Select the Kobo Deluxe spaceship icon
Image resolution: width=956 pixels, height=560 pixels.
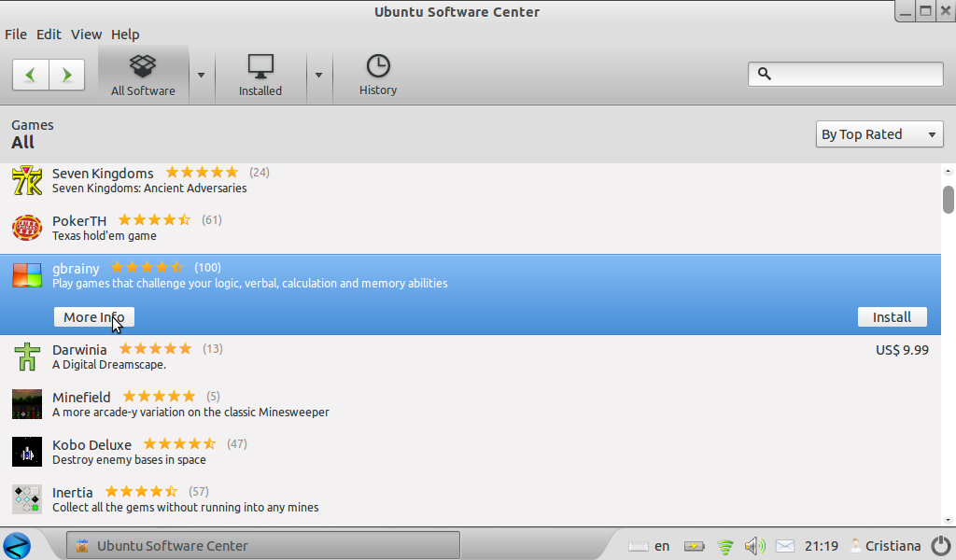click(x=27, y=452)
